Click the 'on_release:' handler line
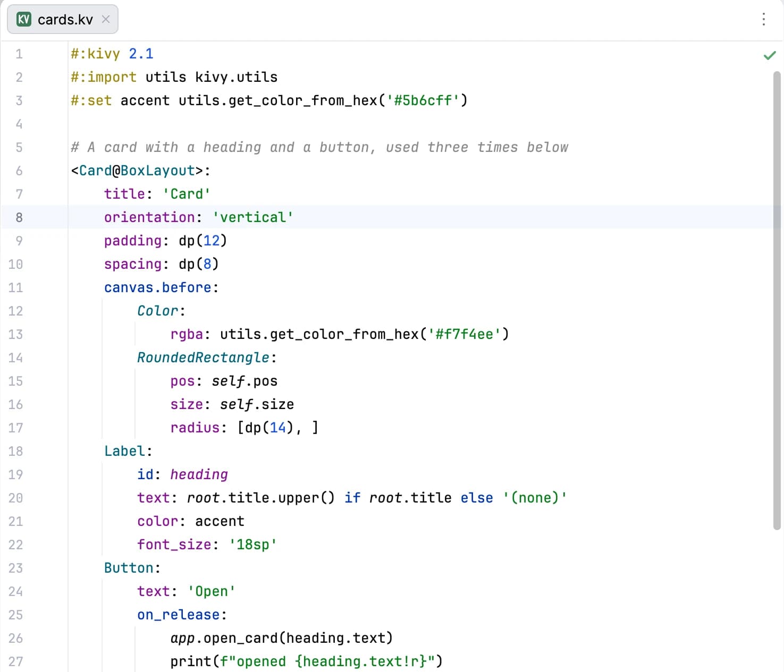Screen dimensions: 784x672 pos(182,615)
